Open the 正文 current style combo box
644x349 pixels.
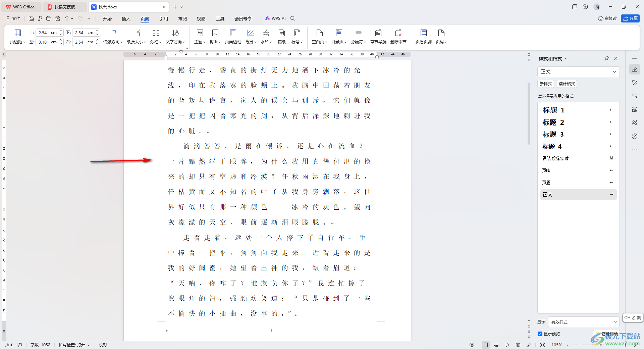[x=578, y=71]
